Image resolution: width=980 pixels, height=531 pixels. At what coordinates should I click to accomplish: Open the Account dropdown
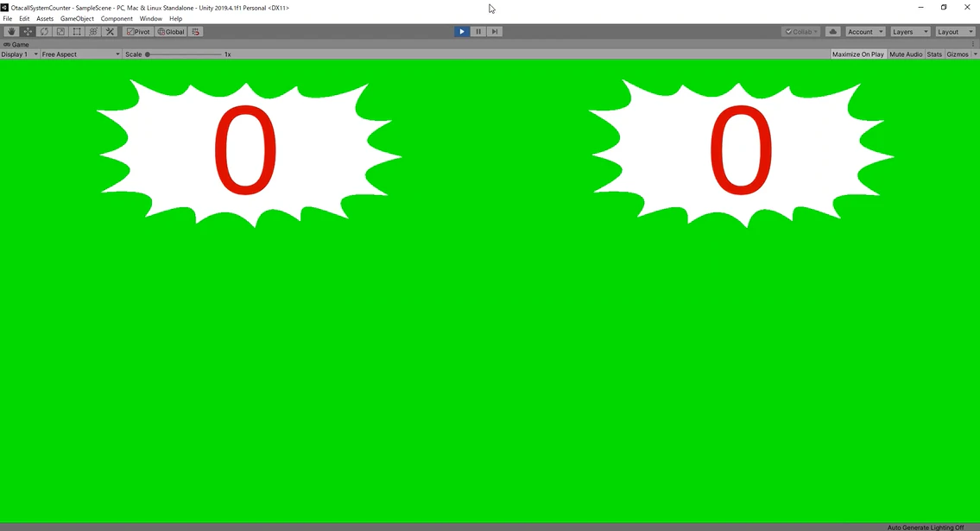coord(866,32)
